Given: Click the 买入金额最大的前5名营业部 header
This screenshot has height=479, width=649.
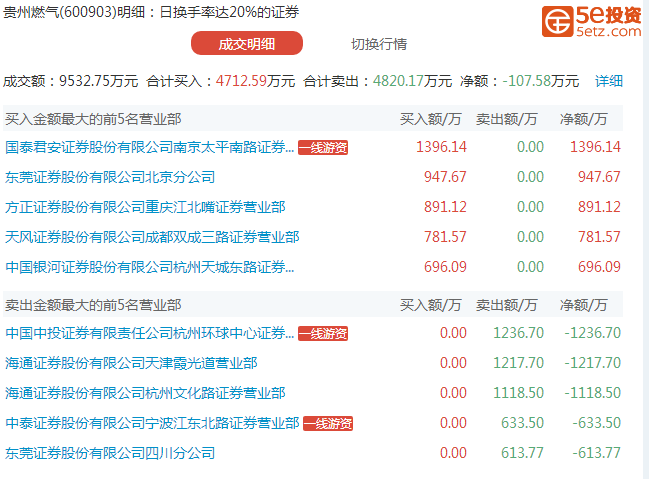Looking at the screenshot, I should coord(93,119).
